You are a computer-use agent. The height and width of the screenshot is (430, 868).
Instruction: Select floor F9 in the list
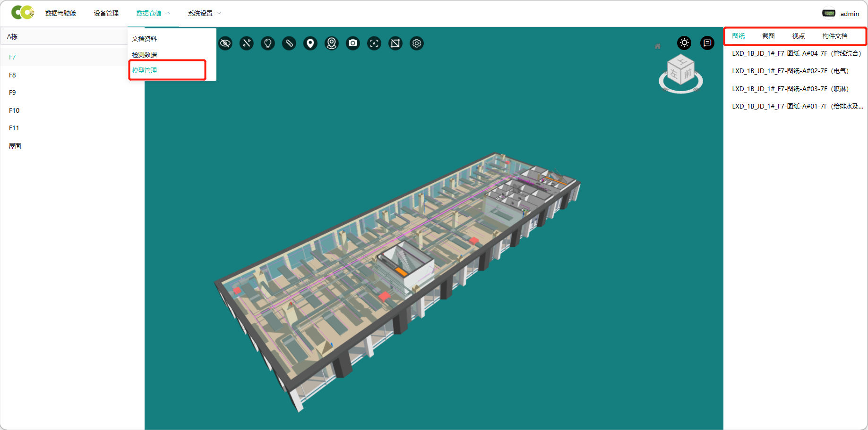pyautogui.click(x=12, y=93)
